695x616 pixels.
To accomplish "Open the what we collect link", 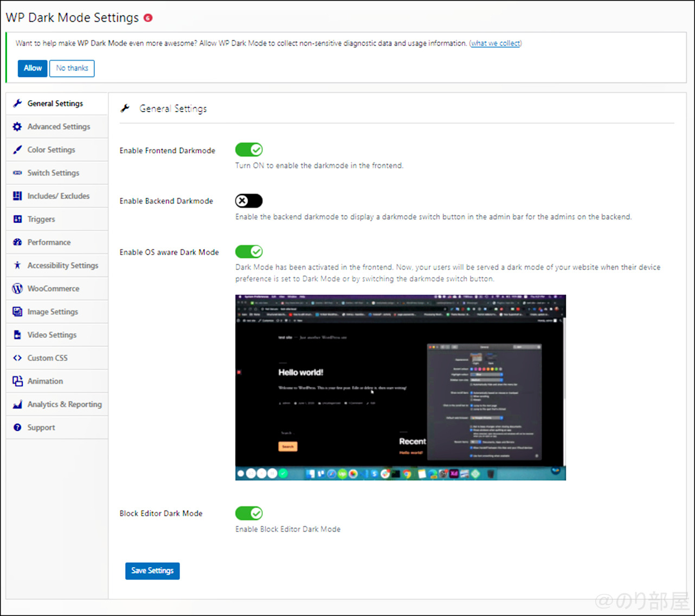I will click(x=495, y=43).
